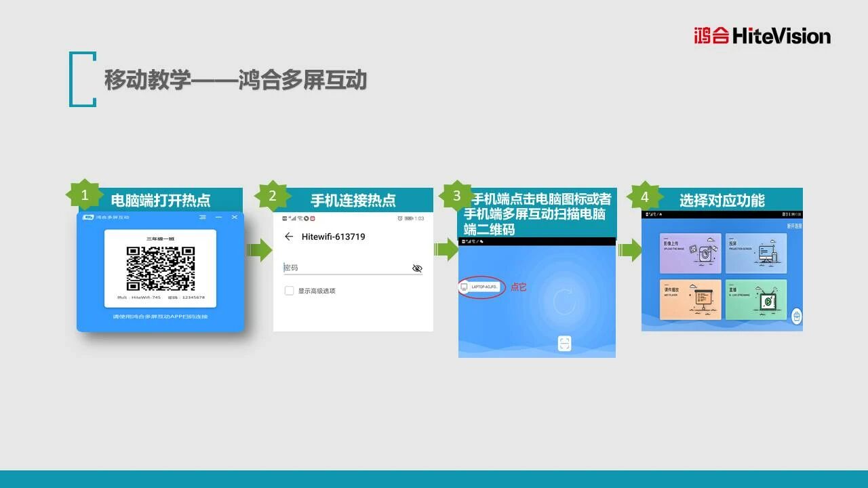Click the 断开连接 disconnect link
The height and width of the screenshot is (488, 868).
point(793,226)
